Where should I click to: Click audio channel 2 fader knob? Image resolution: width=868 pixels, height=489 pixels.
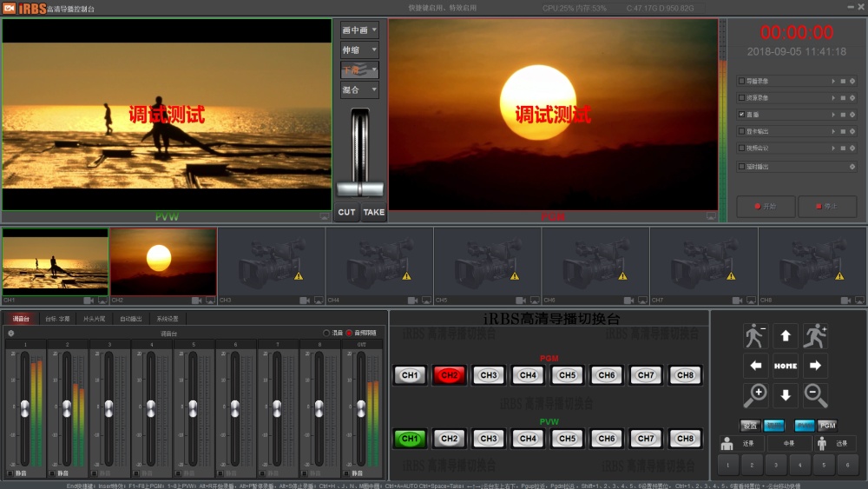click(x=67, y=409)
